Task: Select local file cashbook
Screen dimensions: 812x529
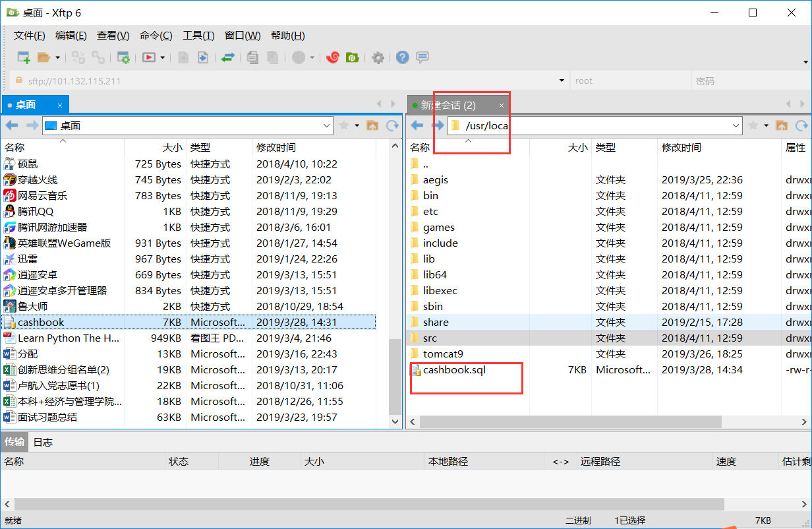Action: point(189,323)
